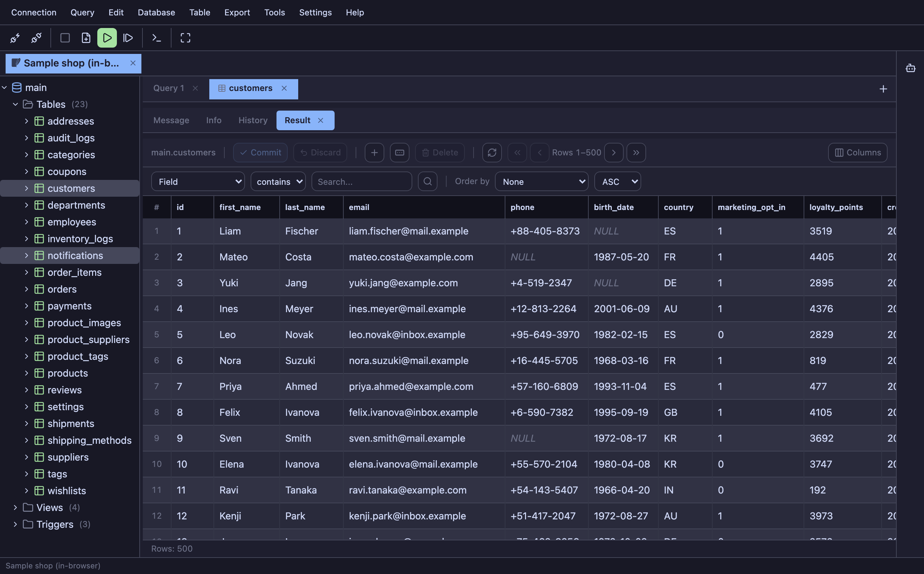The height and width of the screenshot is (574, 924).
Task: Click the add row plus button
Action: pyautogui.click(x=374, y=153)
